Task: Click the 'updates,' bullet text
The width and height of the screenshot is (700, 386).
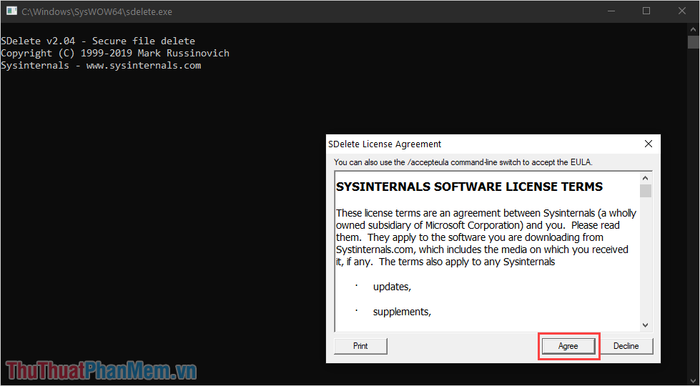Action: [x=392, y=287]
